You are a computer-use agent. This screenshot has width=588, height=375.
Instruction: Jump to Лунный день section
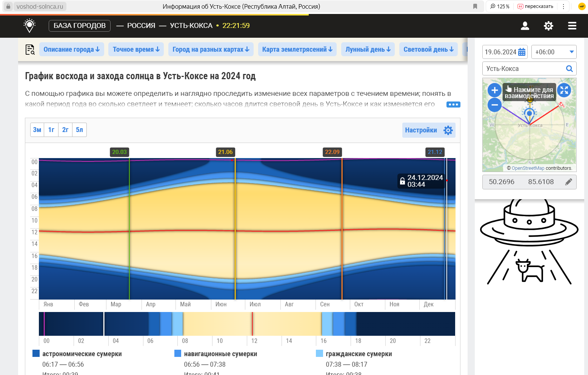(368, 49)
